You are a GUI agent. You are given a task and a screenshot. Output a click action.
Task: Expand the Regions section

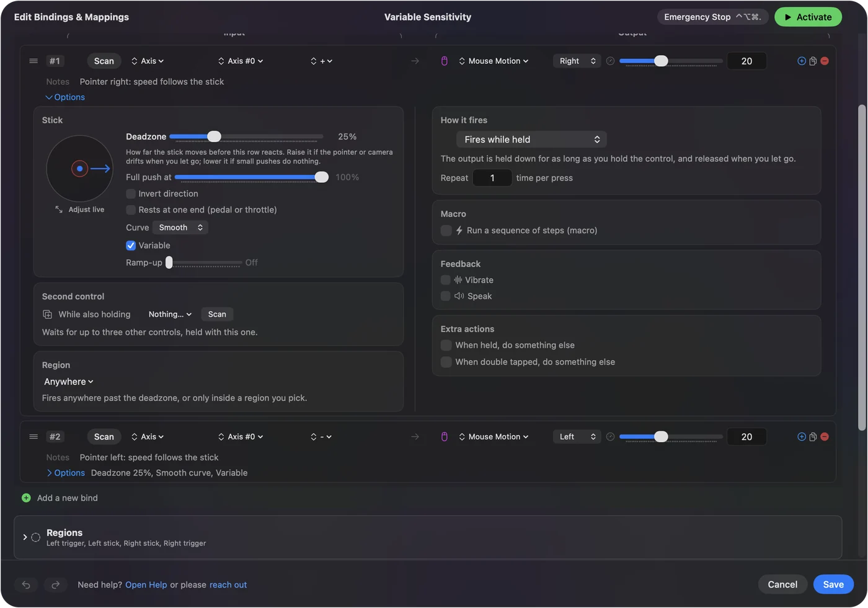click(25, 537)
